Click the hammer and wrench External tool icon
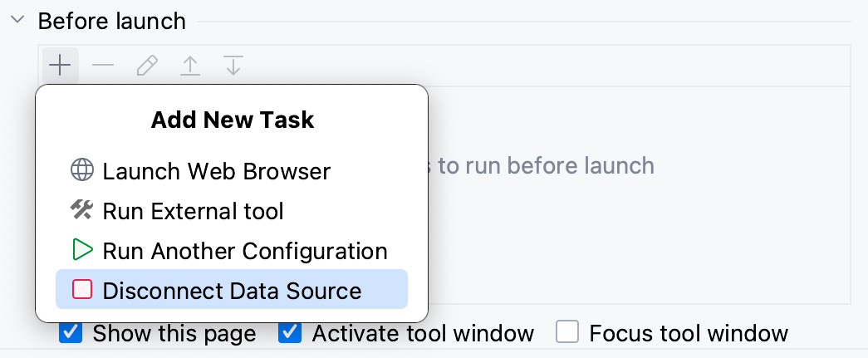This screenshot has height=358, width=868. pyautogui.click(x=82, y=211)
